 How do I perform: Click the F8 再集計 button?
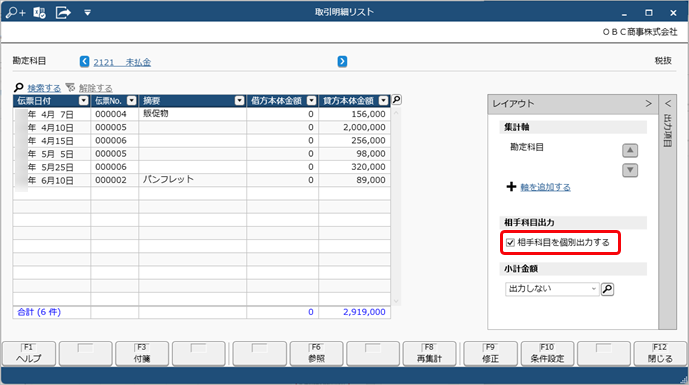(429, 353)
